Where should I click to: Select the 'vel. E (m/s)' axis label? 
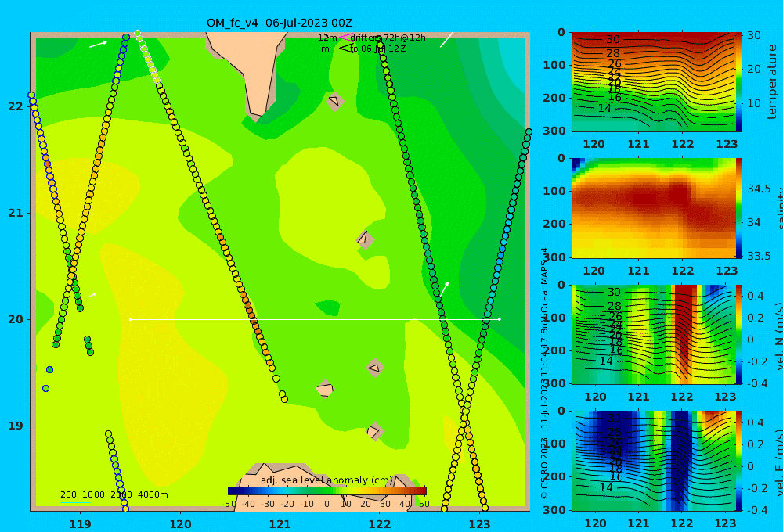point(778,462)
